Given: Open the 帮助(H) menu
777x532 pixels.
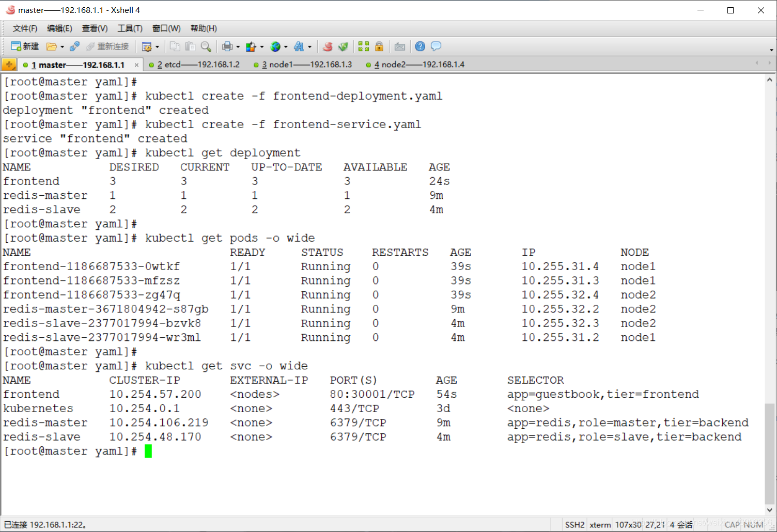Looking at the screenshot, I should tap(204, 28).
